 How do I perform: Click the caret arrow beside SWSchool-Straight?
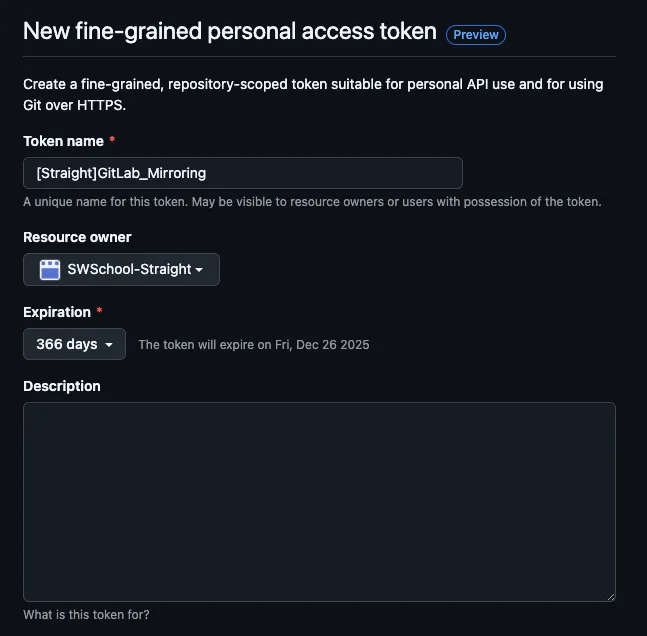199,270
